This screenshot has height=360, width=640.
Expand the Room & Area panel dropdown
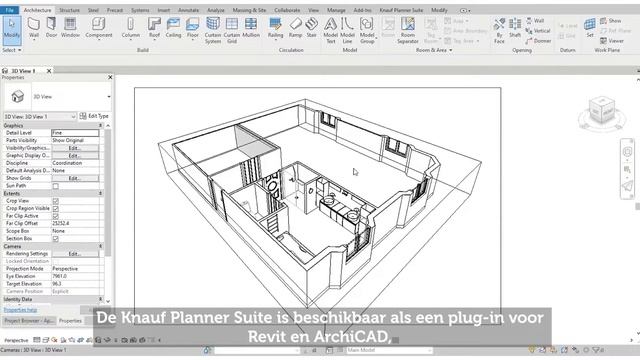pos(434,50)
